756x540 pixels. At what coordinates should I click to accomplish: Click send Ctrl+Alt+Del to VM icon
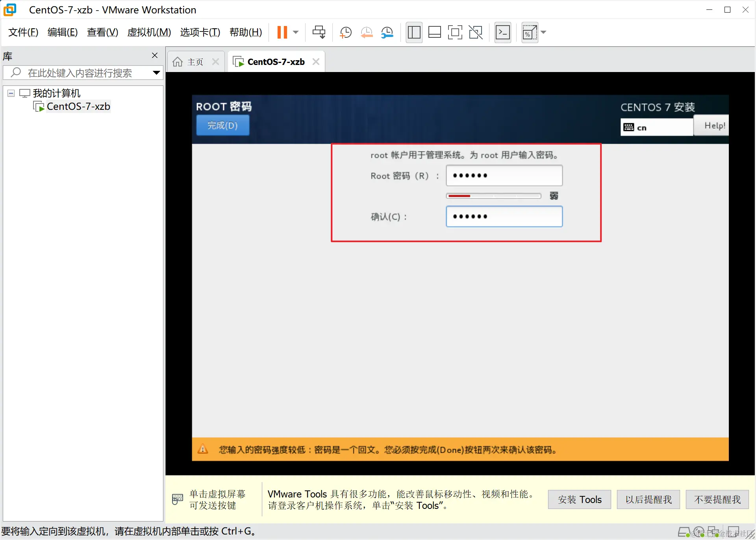[x=319, y=32]
